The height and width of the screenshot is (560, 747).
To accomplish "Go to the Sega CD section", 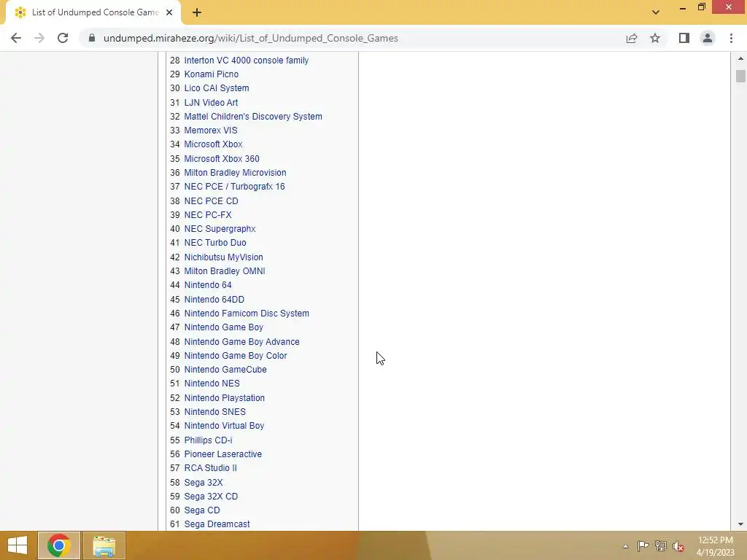I will pos(202,510).
